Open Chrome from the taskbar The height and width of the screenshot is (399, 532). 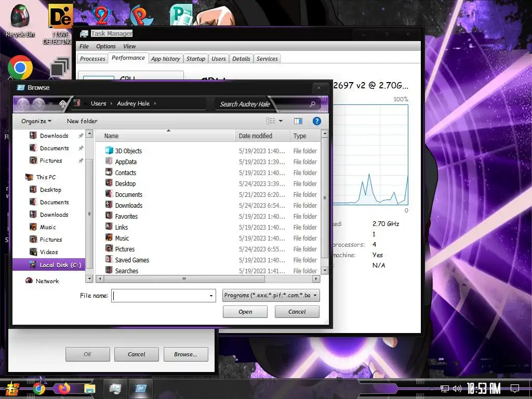coord(38,389)
